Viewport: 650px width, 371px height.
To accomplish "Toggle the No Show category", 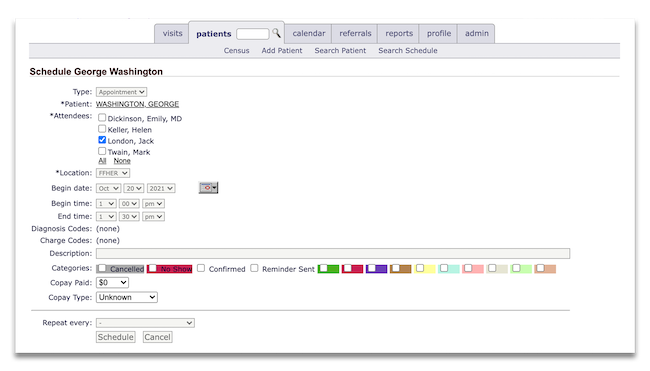I will click(153, 268).
